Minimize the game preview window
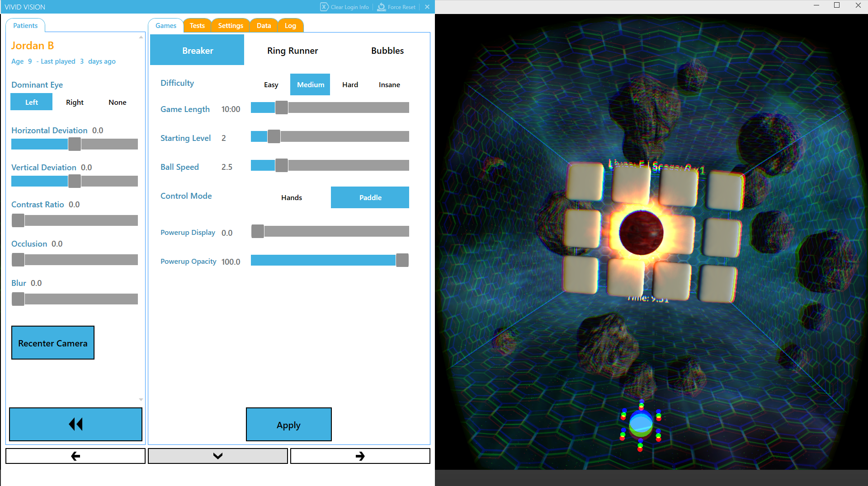Viewport: 868px width, 486px height. click(x=816, y=5)
